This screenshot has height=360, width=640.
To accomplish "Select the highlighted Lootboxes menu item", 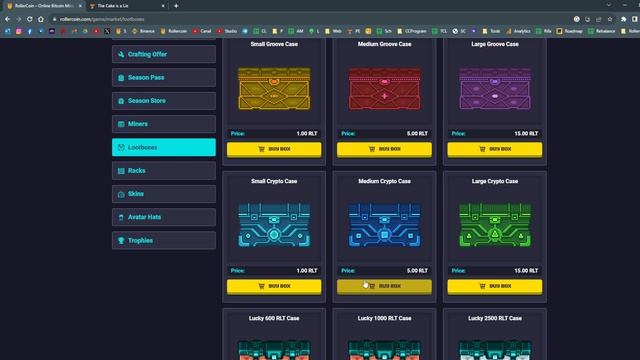I will click(164, 147).
